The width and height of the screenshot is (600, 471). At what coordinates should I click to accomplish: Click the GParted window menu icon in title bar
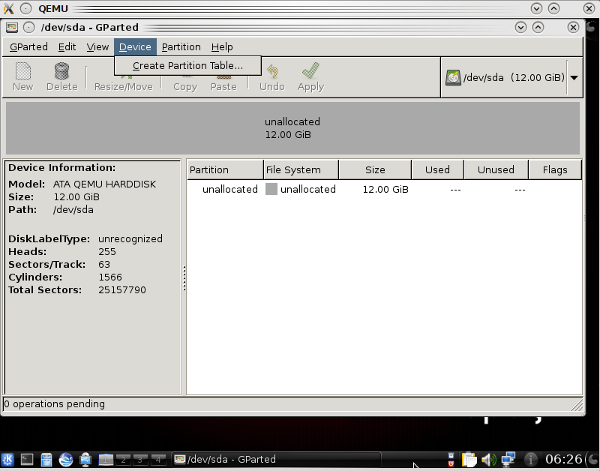(12, 27)
